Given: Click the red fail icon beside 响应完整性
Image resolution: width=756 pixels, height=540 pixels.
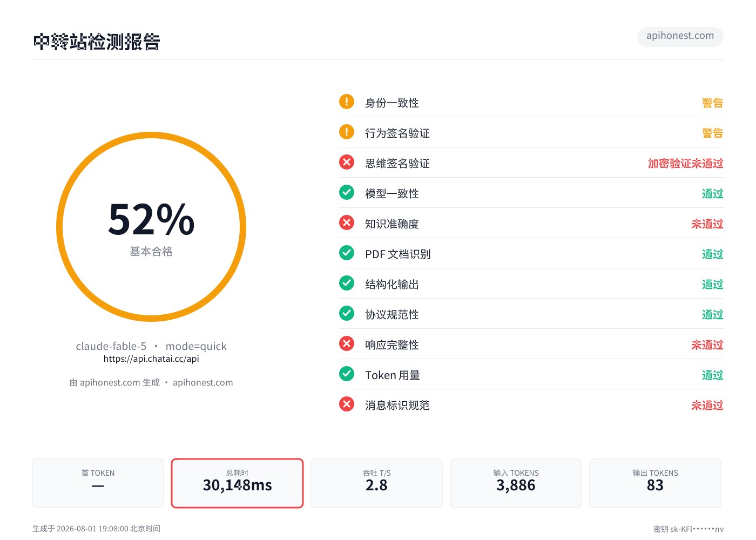Looking at the screenshot, I should (347, 343).
